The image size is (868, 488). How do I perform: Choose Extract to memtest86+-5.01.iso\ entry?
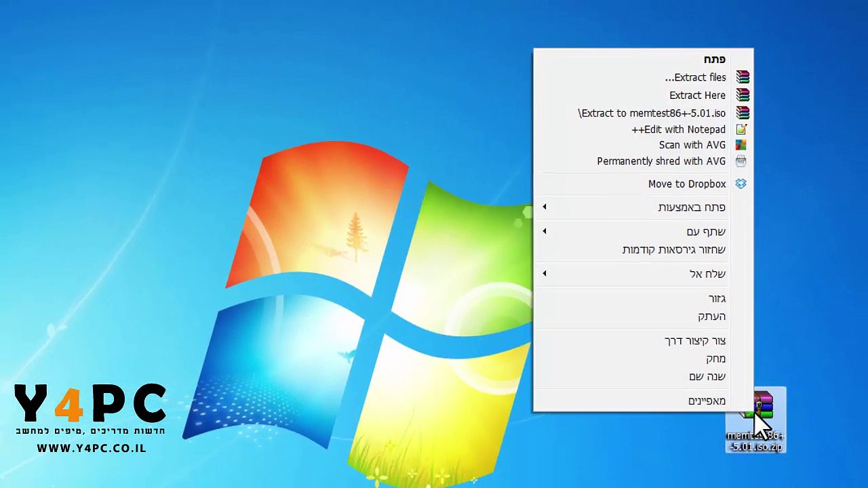click(644, 113)
